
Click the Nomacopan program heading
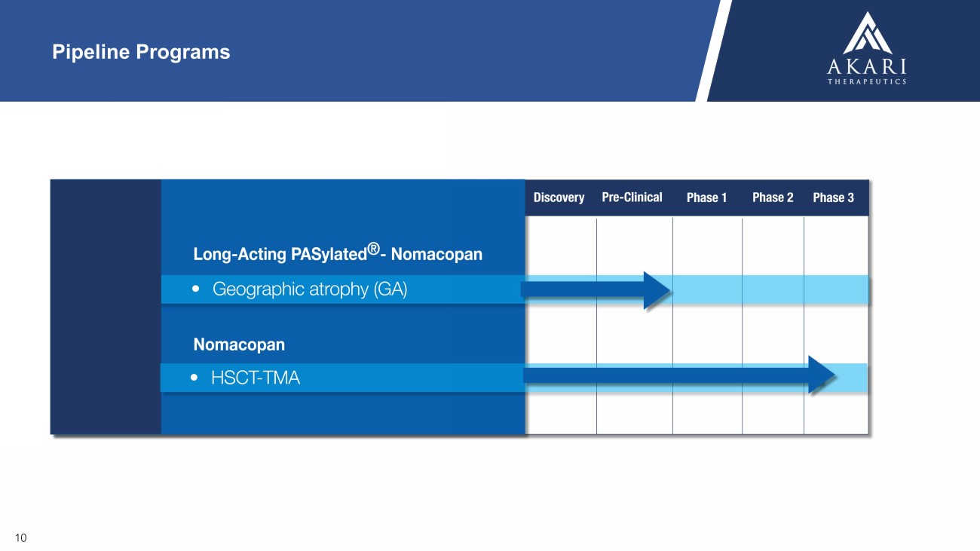pos(239,345)
